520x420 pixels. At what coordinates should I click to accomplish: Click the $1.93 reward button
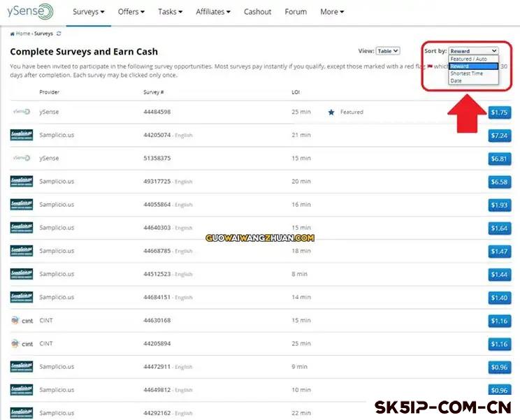(500, 205)
